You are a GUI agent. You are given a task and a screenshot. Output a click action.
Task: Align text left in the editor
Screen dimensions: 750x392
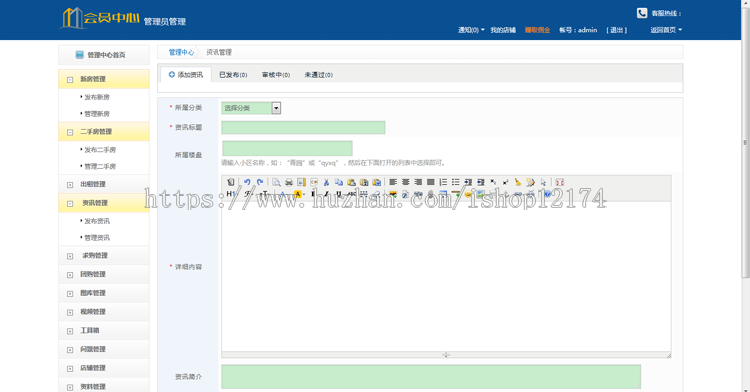coord(393,182)
